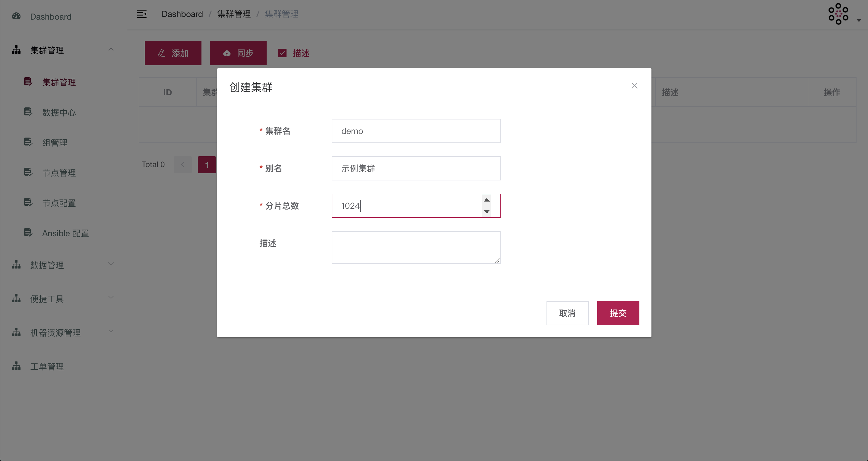
Task: Click the Dashboard breadcrumb link
Action: click(182, 14)
